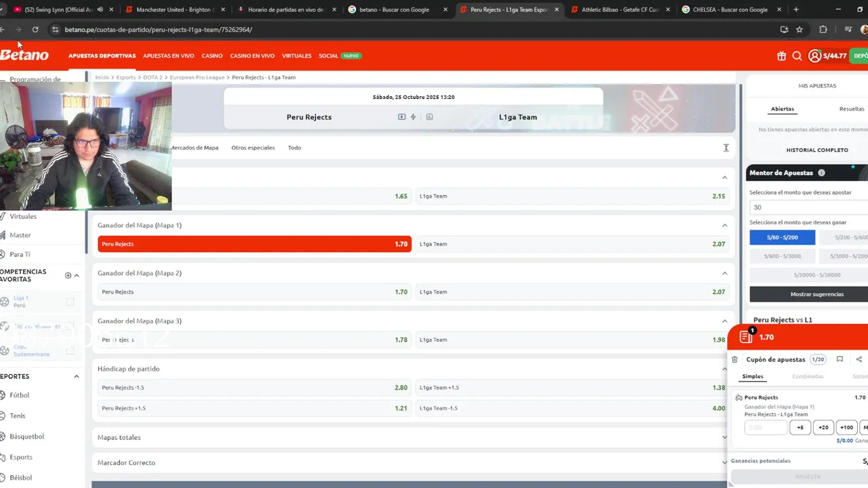Expand the Mapas totales market

(724, 437)
